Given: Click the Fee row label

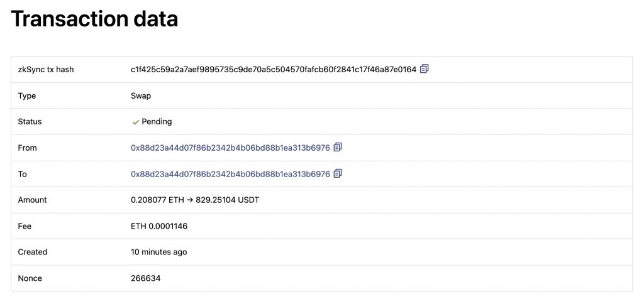Looking at the screenshot, I should 25,226.
